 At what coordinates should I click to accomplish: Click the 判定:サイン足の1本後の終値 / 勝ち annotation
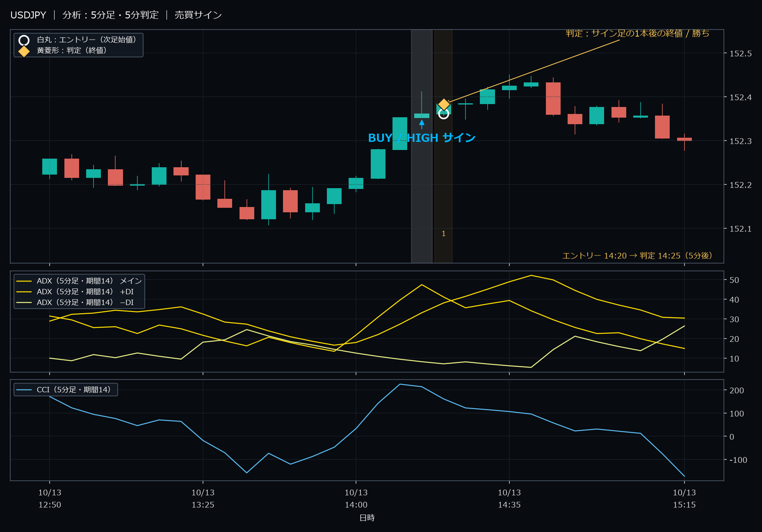637,33
